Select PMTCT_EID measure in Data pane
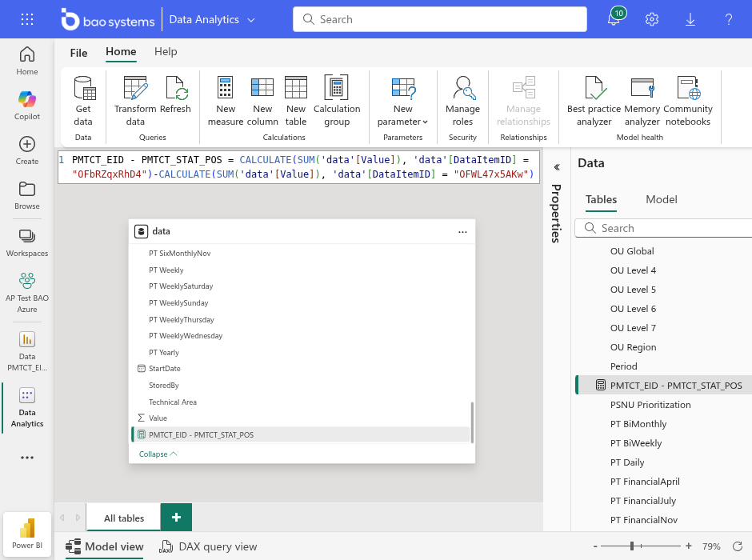This screenshot has height=560, width=752. click(664, 385)
